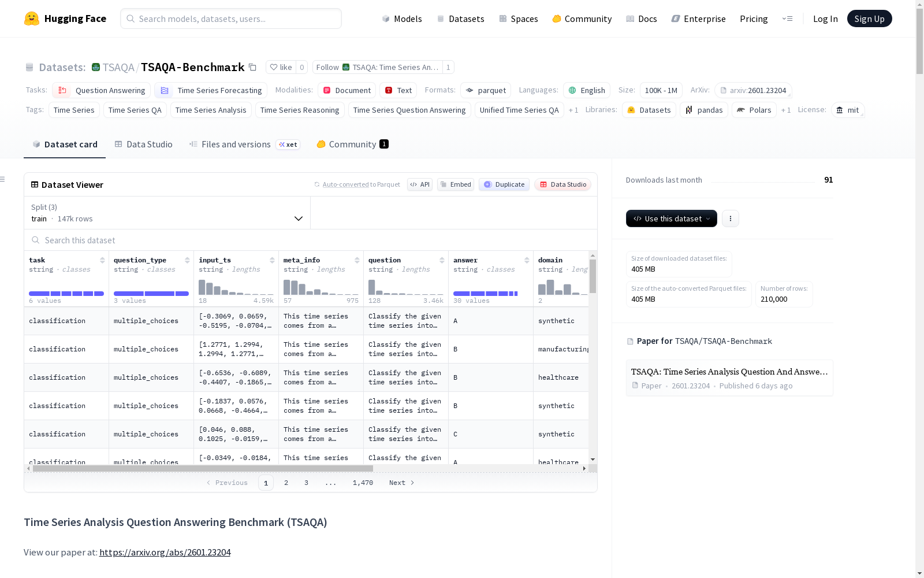
Task: Open the Community tab
Action: point(352,144)
